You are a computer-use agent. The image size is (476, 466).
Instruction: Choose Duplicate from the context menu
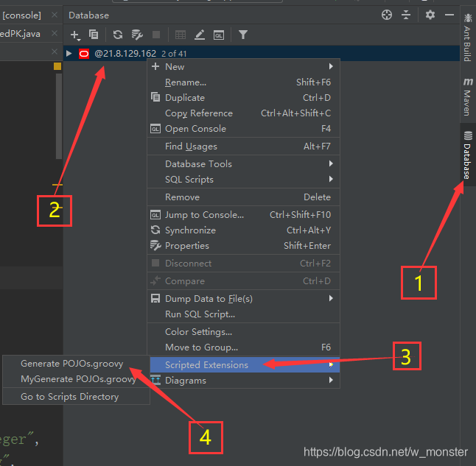coord(243,98)
